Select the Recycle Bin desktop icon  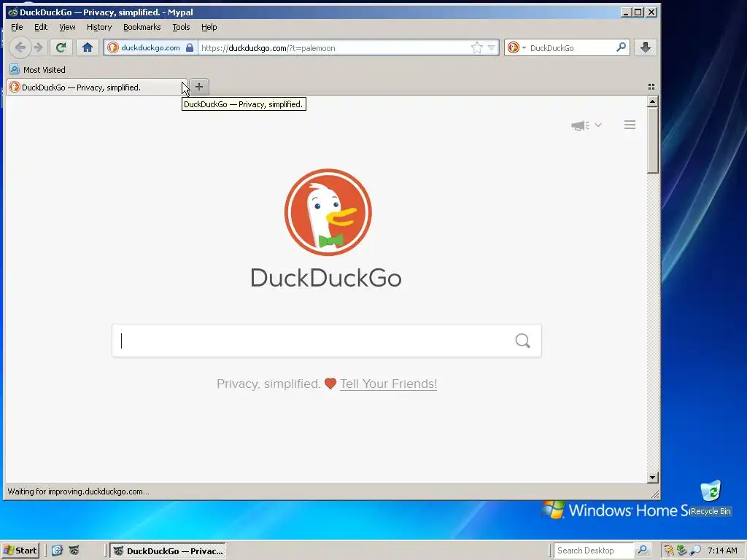[x=711, y=497]
